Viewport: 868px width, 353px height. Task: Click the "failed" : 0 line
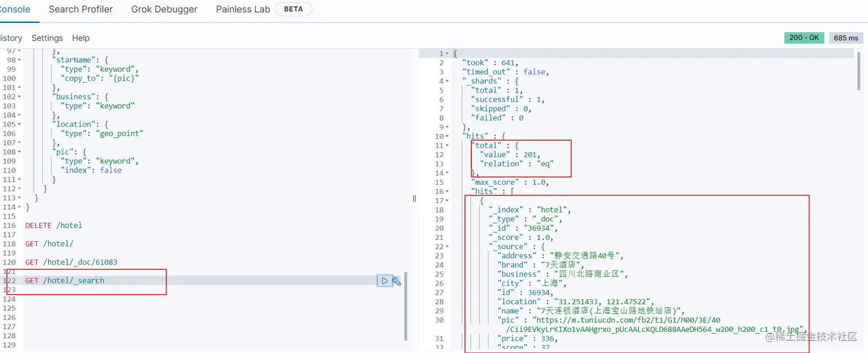tap(497, 118)
